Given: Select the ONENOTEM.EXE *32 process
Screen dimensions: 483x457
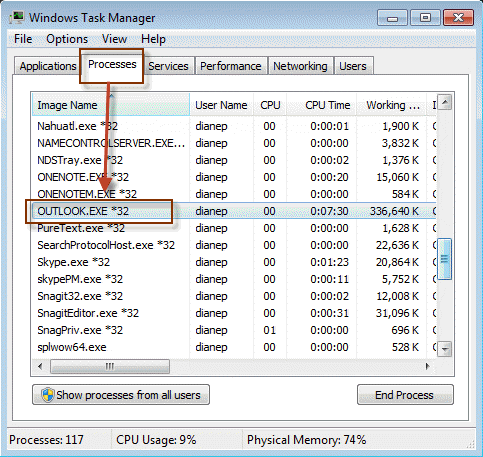Looking at the screenshot, I should click(234, 194).
